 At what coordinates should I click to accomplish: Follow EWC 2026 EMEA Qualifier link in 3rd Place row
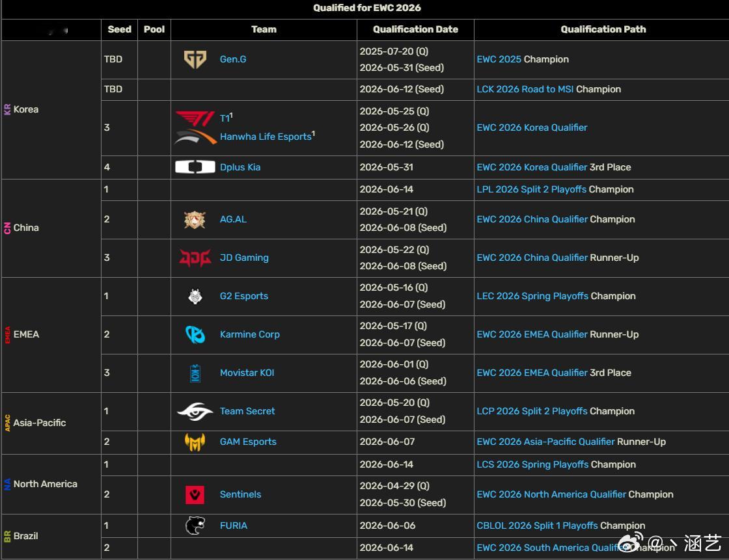coord(532,373)
